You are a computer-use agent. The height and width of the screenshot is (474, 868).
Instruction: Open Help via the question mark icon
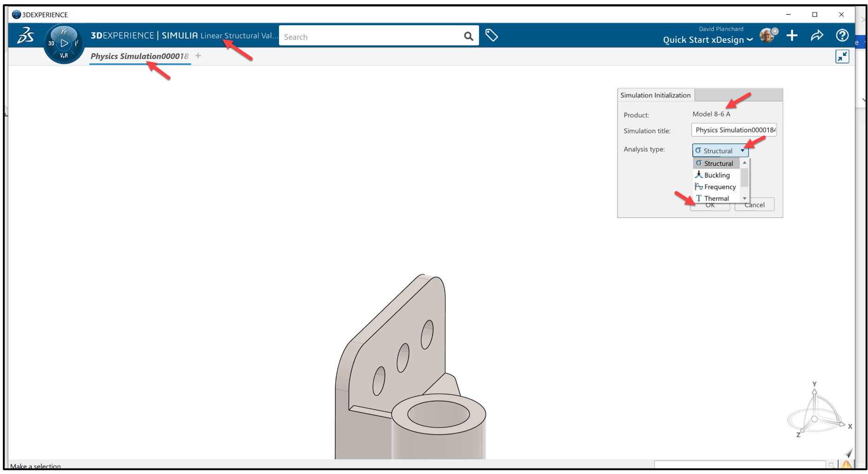pos(842,35)
